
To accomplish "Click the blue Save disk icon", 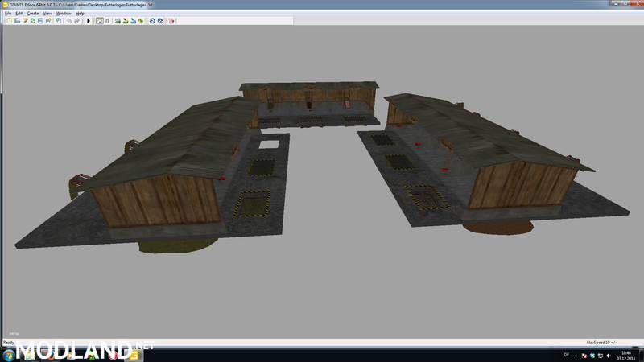I will (x=40, y=21).
